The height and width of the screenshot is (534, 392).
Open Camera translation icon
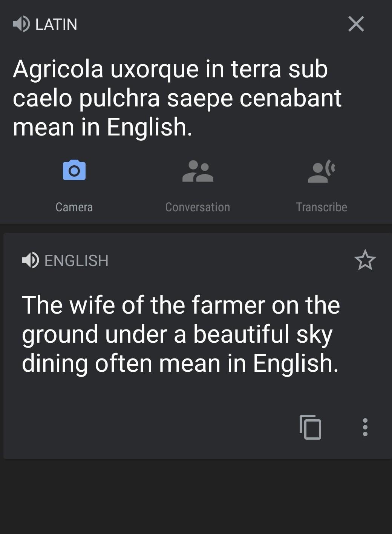coord(74,171)
